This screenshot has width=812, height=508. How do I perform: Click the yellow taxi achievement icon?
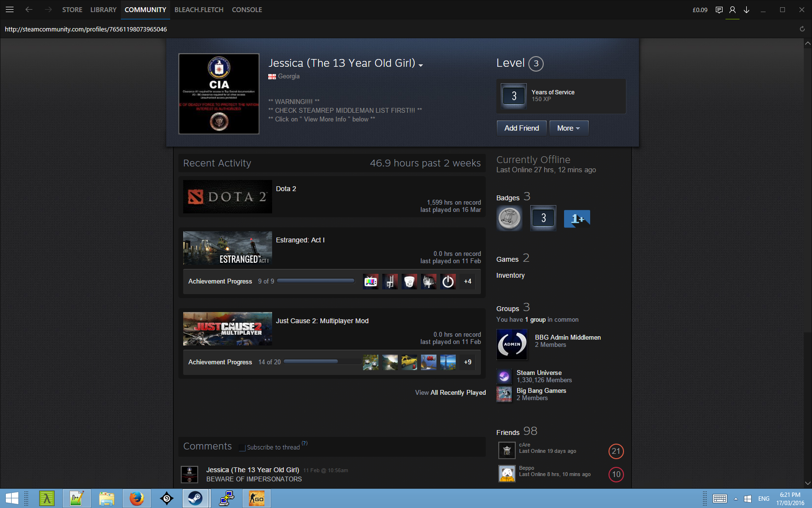tap(409, 362)
